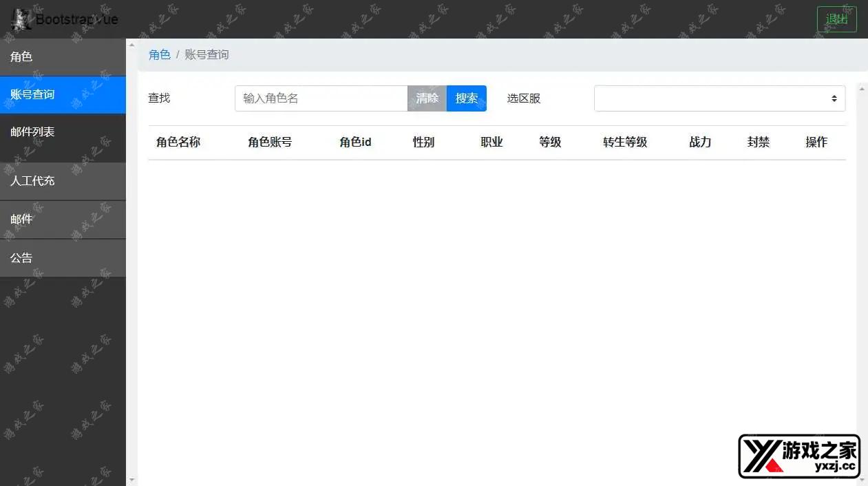Click the 操作 column header
The height and width of the screenshot is (486, 868).
pos(816,142)
